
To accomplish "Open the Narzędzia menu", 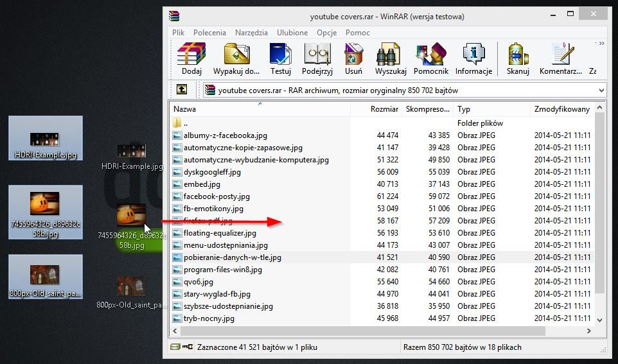I will pos(251,33).
